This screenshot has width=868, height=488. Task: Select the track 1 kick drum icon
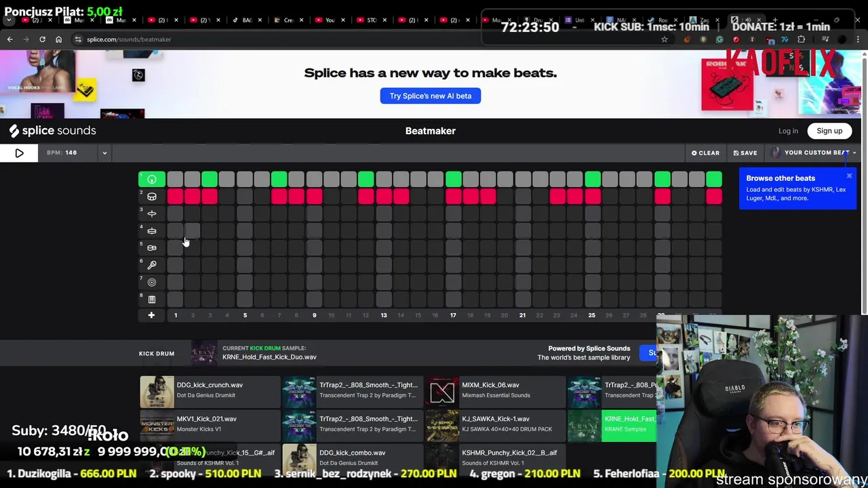point(152,180)
